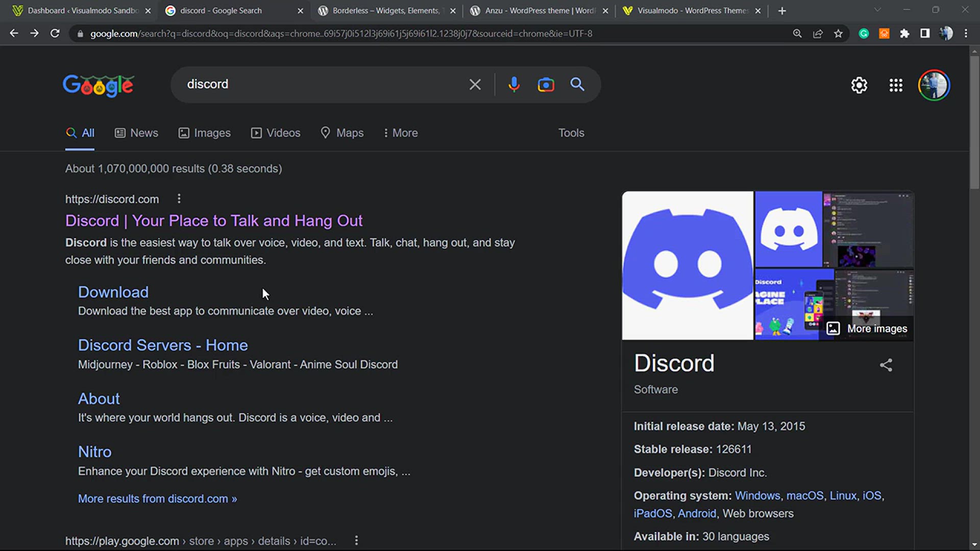Open the iOS link
This screenshot has width=980, height=551.
pos(872,495)
